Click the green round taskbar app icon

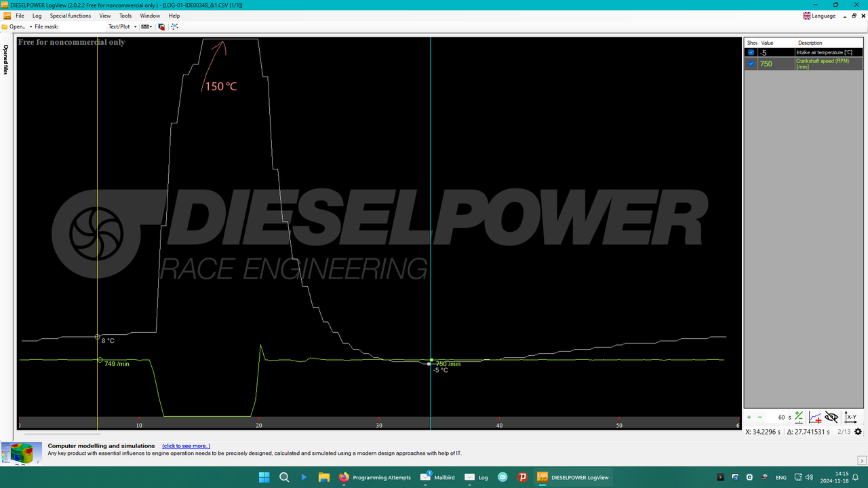[502, 477]
